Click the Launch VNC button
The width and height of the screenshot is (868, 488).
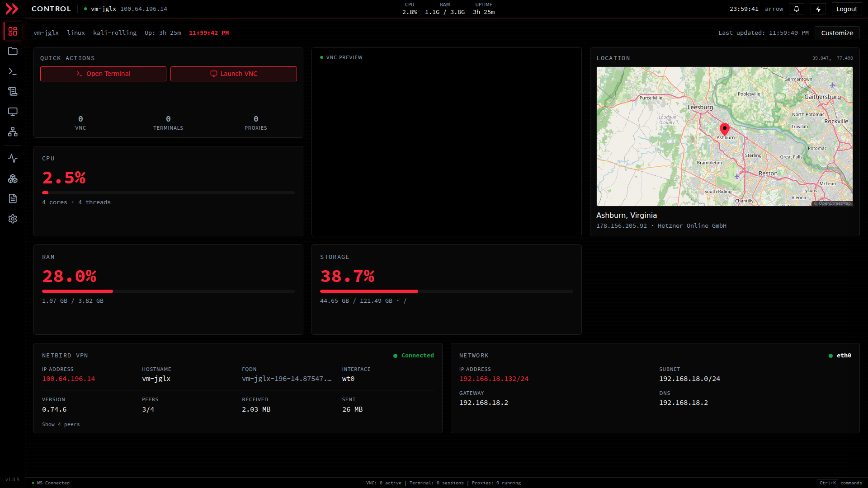tap(234, 74)
